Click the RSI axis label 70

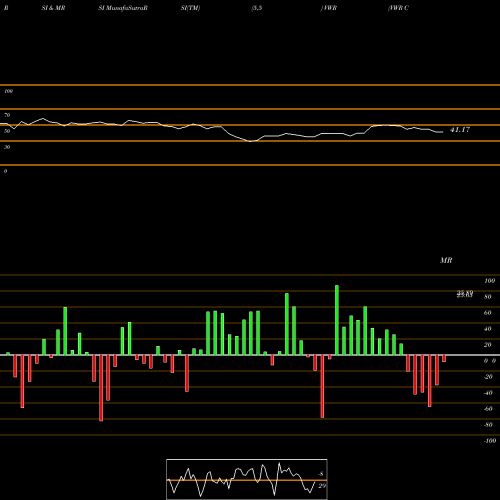click(7, 115)
